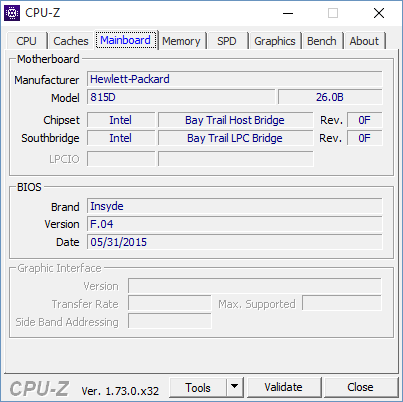Image resolution: width=403 pixels, height=402 pixels.
Task: Switch to the SPD tab
Action: 227,41
